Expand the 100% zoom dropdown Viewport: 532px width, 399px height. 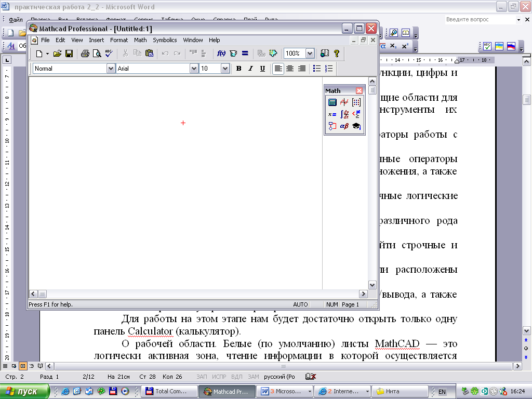[x=310, y=54]
